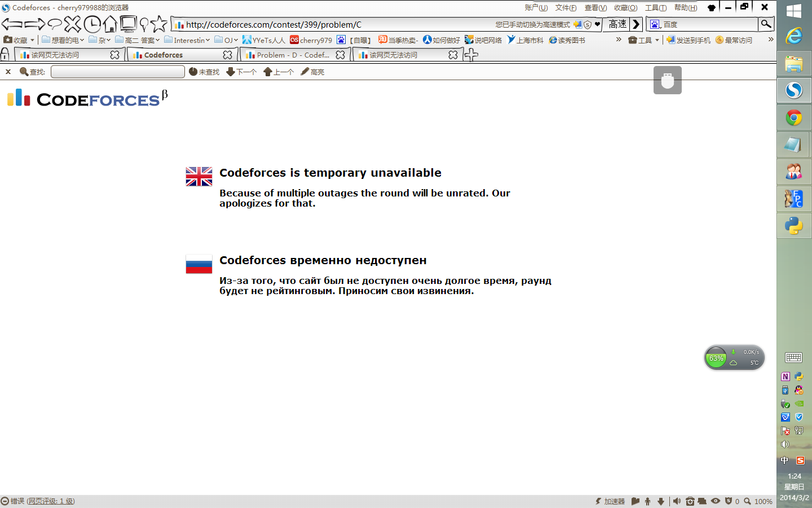
Task: Open the 读秀图书 bookmark
Action: coord(567,40)
